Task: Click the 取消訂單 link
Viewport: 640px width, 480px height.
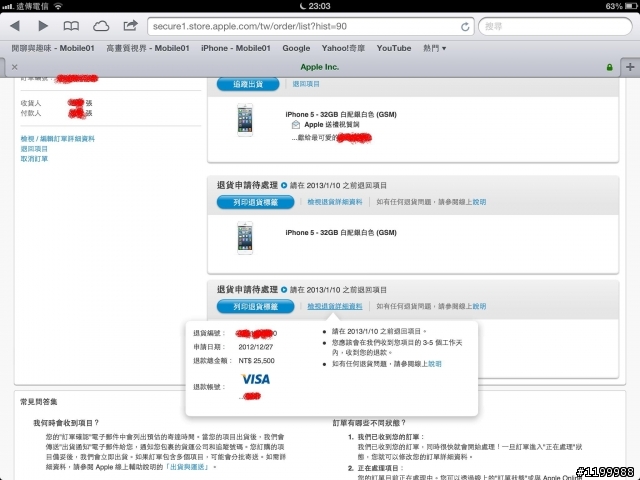Action: [34, 159]
